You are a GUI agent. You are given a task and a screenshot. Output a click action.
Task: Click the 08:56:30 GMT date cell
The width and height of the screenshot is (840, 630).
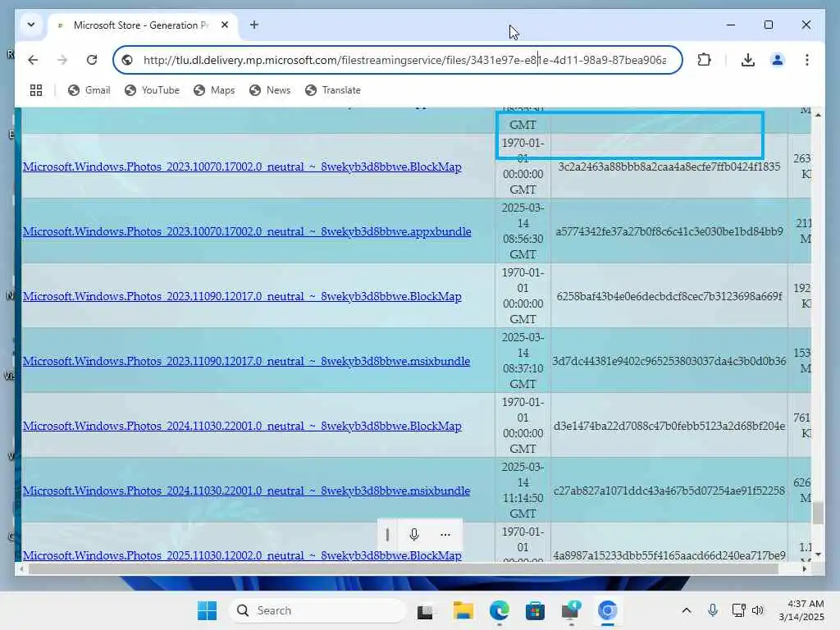pos(523,231)
